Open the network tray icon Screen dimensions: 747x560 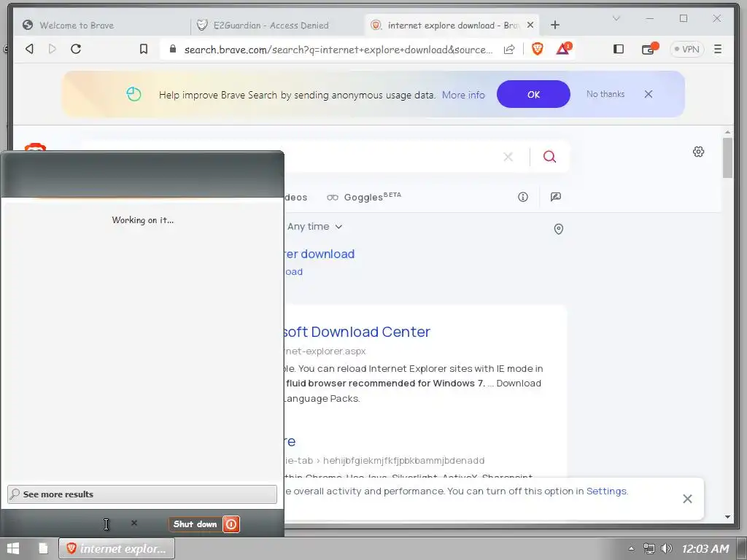[x=649, y=548]
